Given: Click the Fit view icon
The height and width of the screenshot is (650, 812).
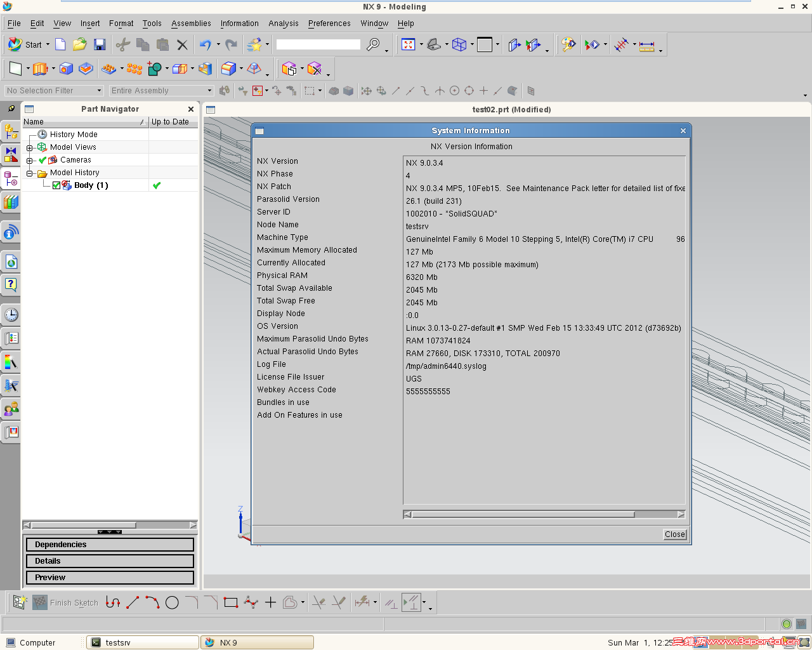Looking at the screenshot, I should click(409, 44).
